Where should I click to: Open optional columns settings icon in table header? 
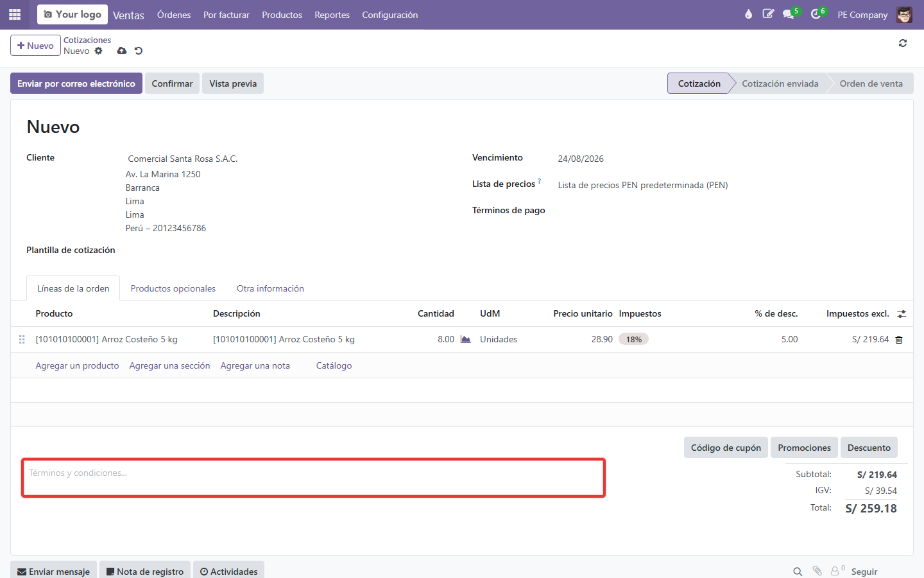[x=902, y=314]
